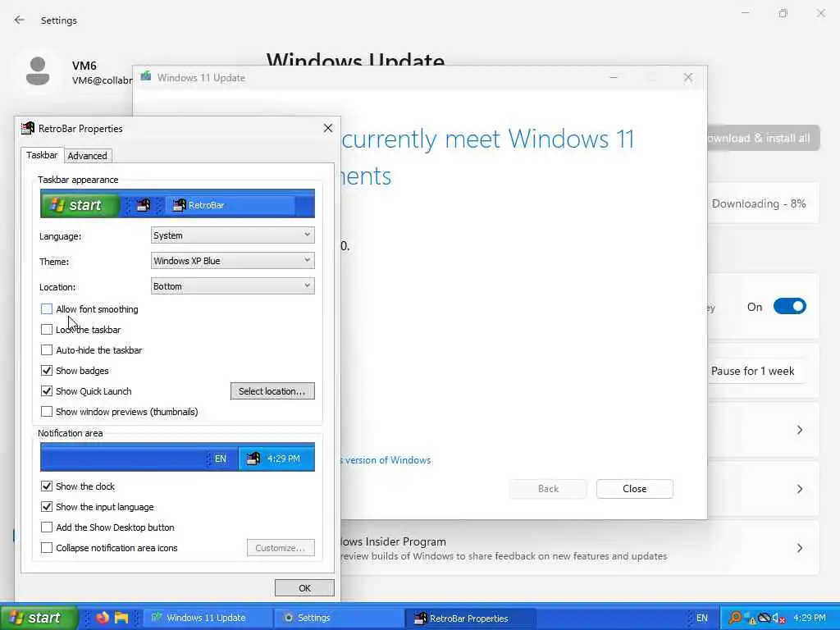This screenshot has height=630, width=840.
Task: Close the RetroBar Properties dialog with X
Action: [328, 128]
